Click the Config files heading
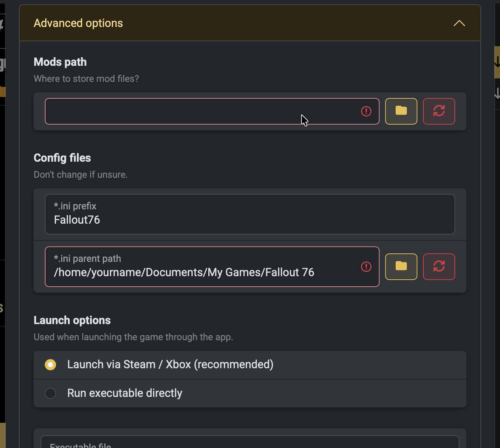This screenshot has width=500, height=448. (x=62, y=158)
